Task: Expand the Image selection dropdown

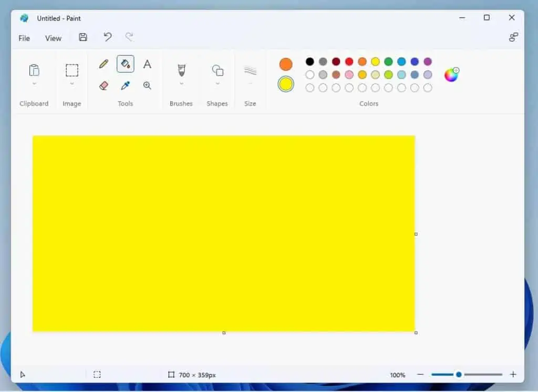Action: [x=72, y=83]
